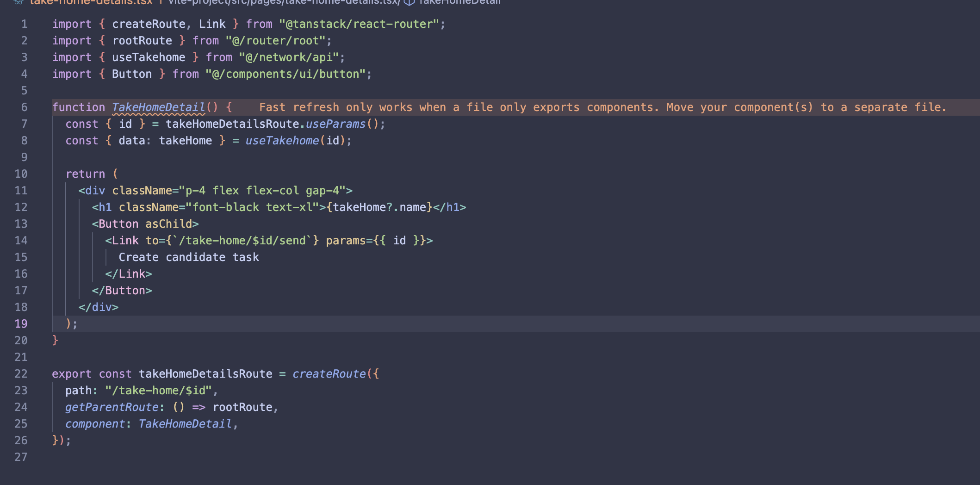This screenshot has width=980, height=485.
Task: Click useTakehome in the line 3 import
Action: click(149, 57)
